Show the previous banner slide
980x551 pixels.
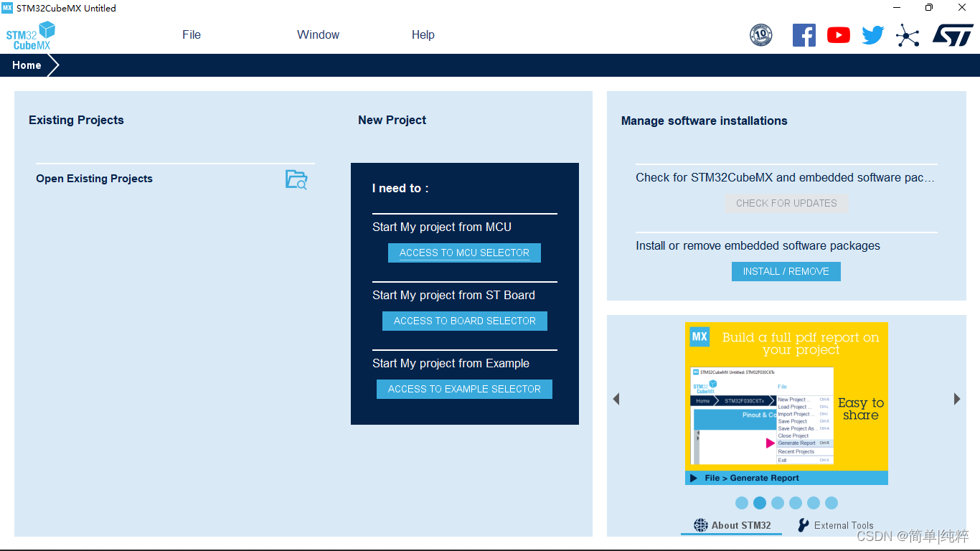coord(616,399)
